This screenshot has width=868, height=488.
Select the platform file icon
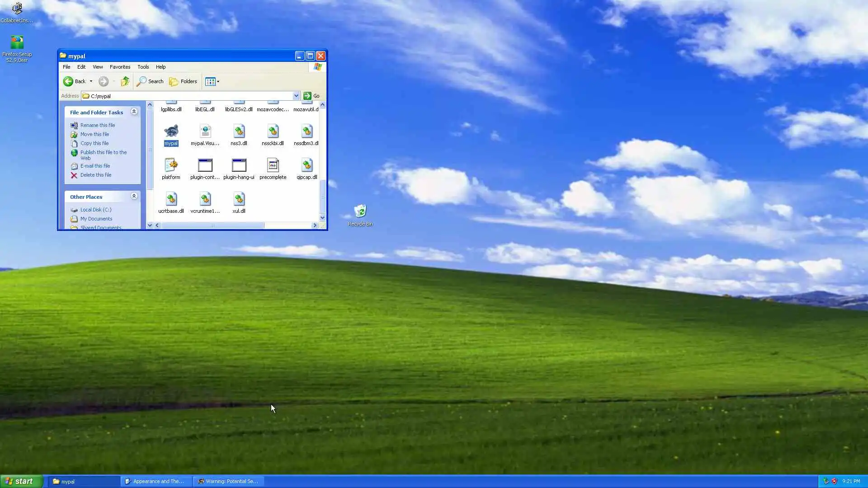point(171,165)
